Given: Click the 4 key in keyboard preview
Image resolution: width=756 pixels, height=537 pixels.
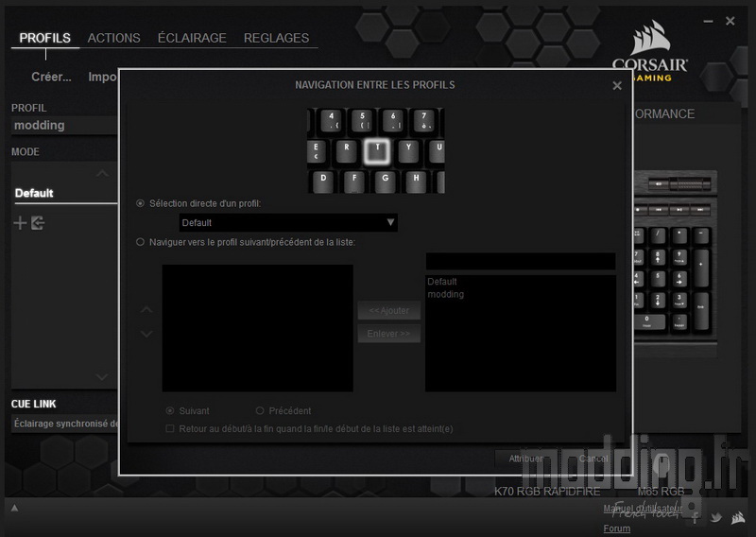Looking at the screenshot, I should 332,121.
